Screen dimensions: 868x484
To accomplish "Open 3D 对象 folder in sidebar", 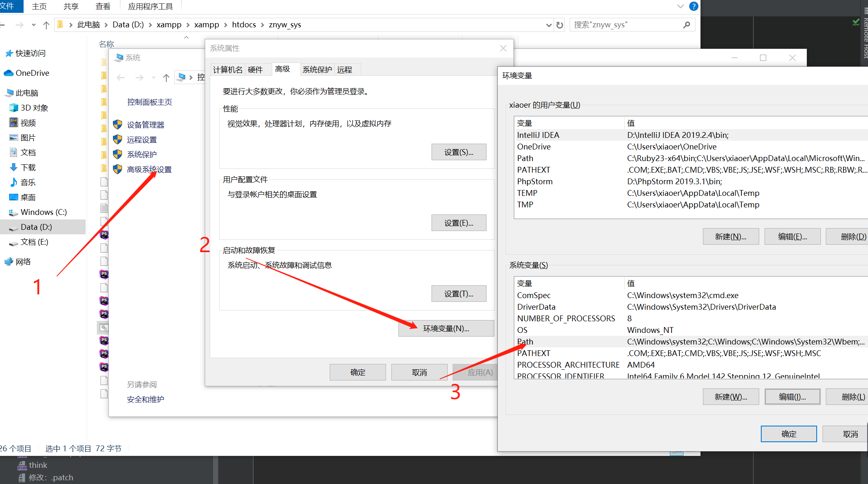I will [x=34, y=108].
